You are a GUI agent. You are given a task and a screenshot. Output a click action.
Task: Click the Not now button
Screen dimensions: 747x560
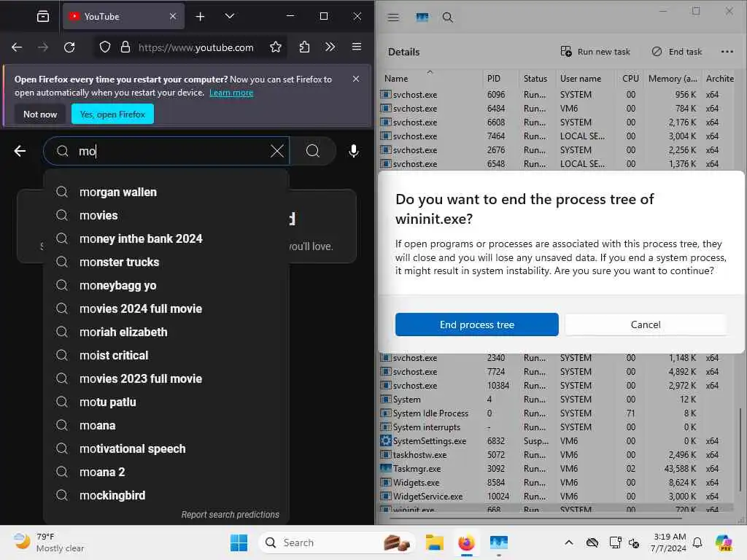tap(40, 114)
